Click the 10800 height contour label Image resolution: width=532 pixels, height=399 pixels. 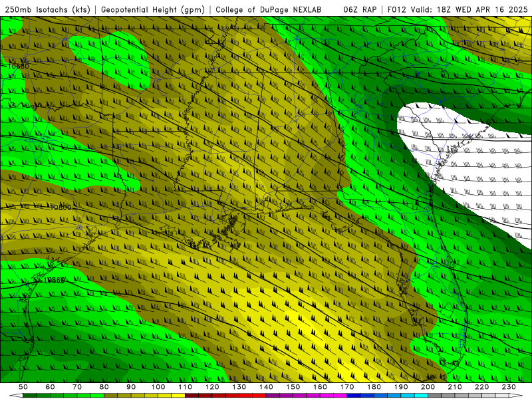coord(61,207)
